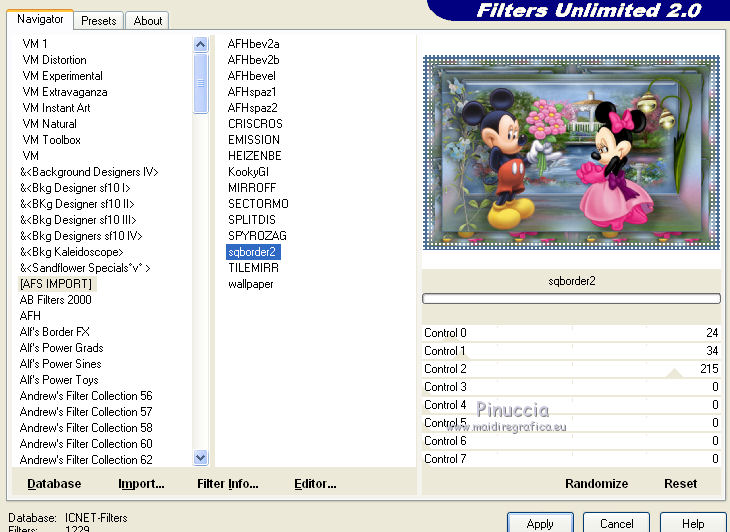Switch to the Presets tab
Screen dimensions: 730x532
click(x=98, y=21)
